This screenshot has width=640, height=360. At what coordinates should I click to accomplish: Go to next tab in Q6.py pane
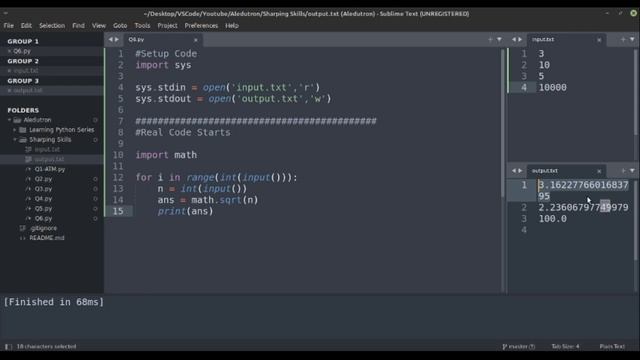click(117, 40)
